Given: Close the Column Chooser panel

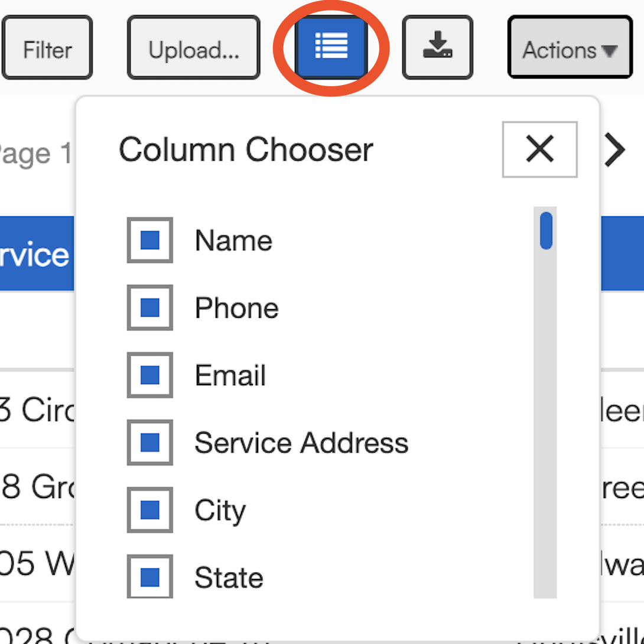Looking at the screenshot, I should 539,149.
